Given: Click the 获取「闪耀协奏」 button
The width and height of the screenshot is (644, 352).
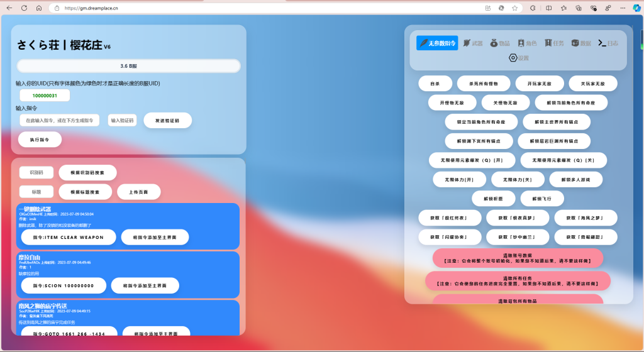Looking at the screenshot, I should pos(450,237).
